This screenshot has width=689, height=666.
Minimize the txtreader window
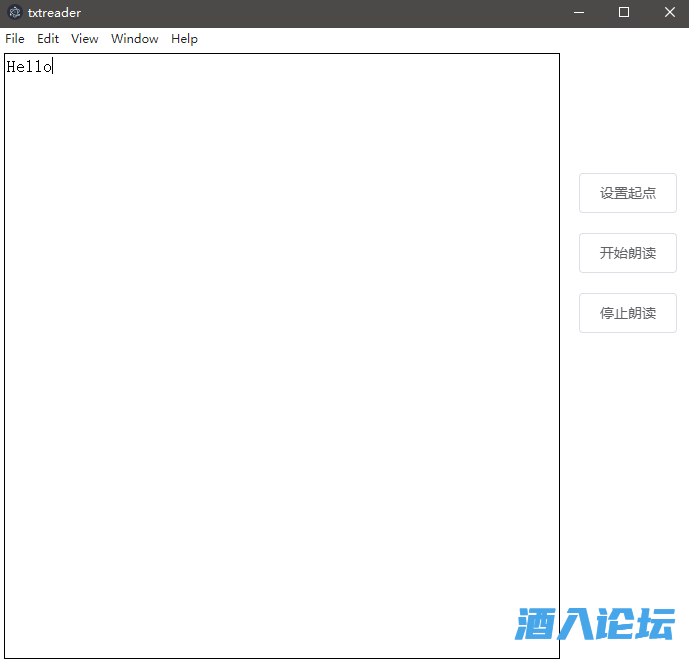click(579, 13)
